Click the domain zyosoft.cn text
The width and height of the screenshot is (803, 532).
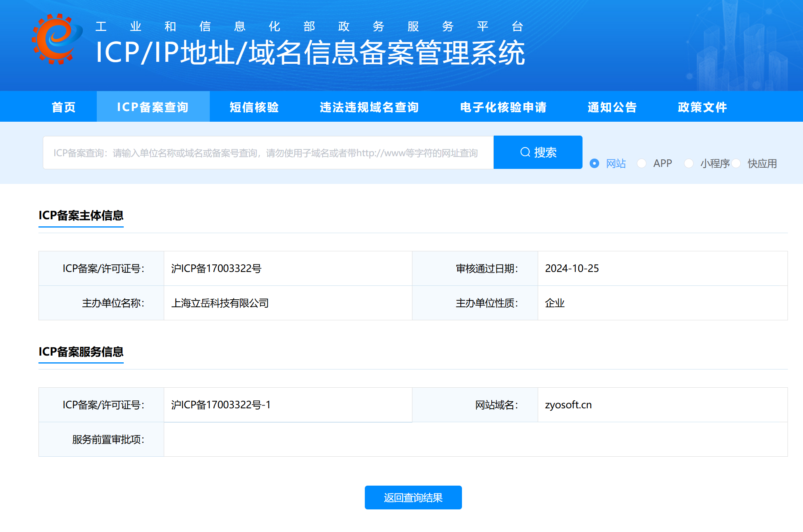[x=568, y=405]
